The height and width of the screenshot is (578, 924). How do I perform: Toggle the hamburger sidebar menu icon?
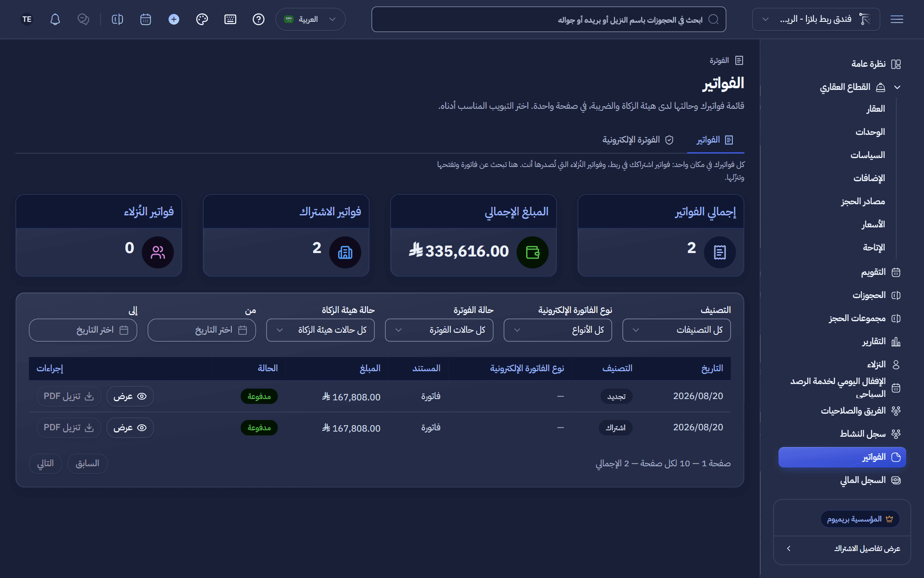[897, 19]
